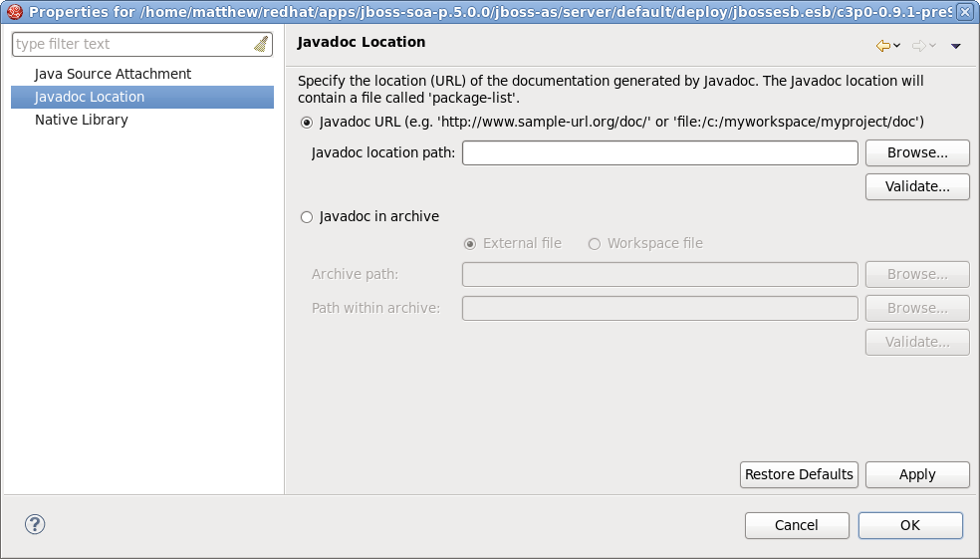
Task: Open the Java Source Attachment page
Action: pyautogui.click(x=113, y=74)
